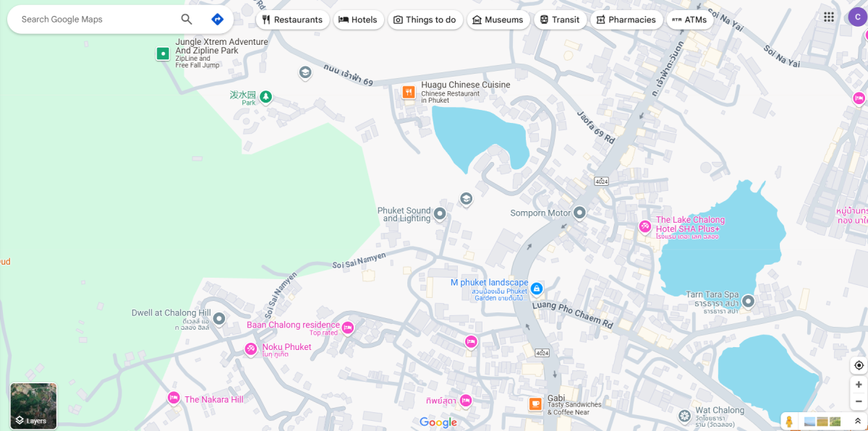Show Hotels on the map

(x=359, y=20)
